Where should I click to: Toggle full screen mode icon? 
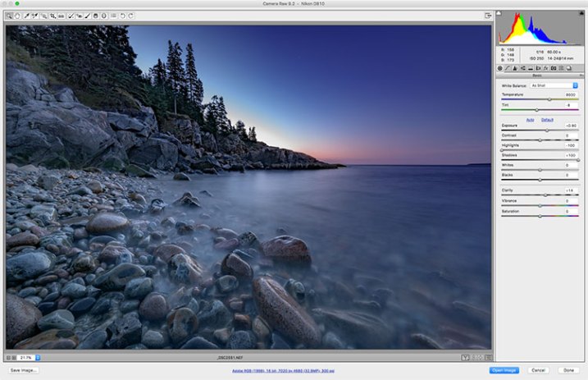pos(488,16)
